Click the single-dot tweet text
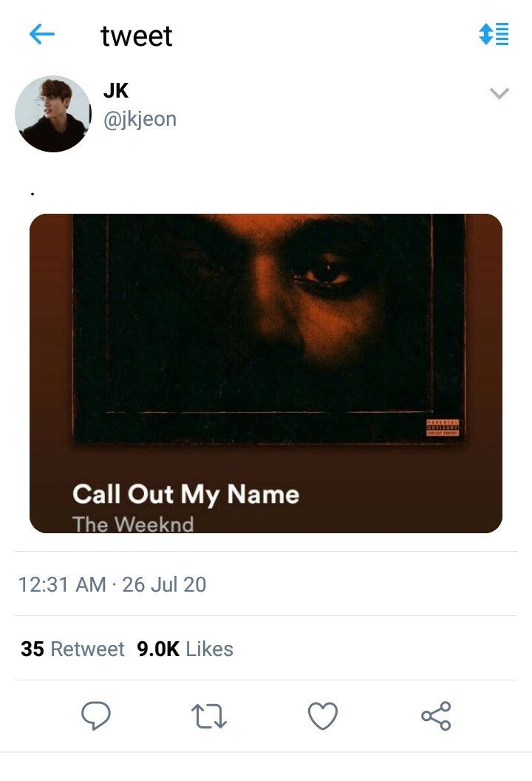 pyautogui.click(x=33, y=194)
